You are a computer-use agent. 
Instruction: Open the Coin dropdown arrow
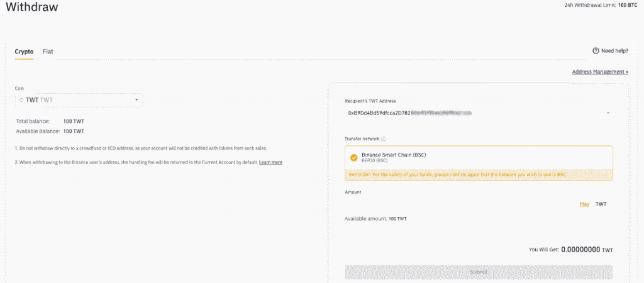click(x=136, y=100)
